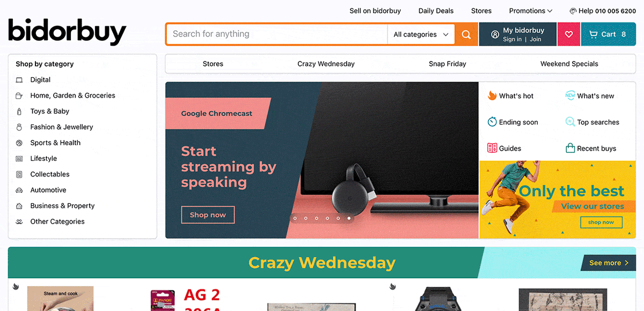This screenshot has height=311, width=644.
Task: Click the What's hot flame icon
Action: pos(492,95)
